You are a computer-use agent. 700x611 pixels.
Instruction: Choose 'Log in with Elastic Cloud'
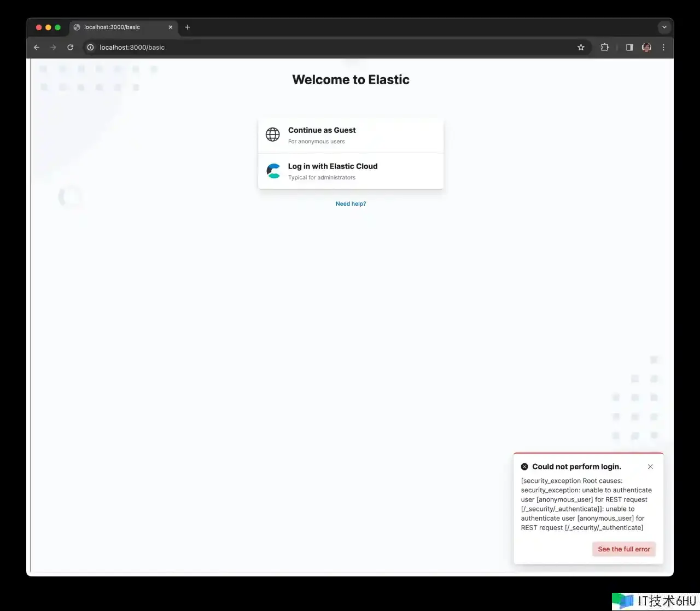click(x=351, y=171)
